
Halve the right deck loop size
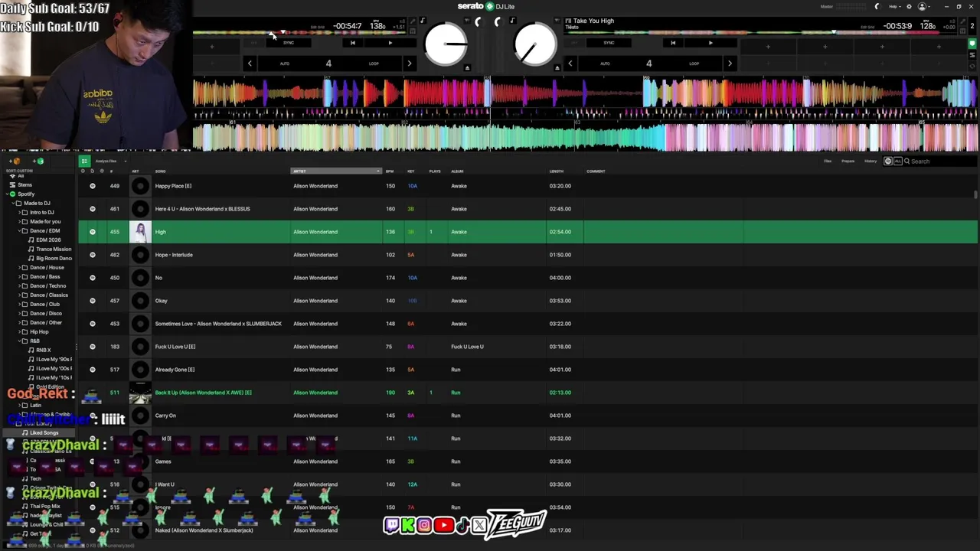point(570,64)
